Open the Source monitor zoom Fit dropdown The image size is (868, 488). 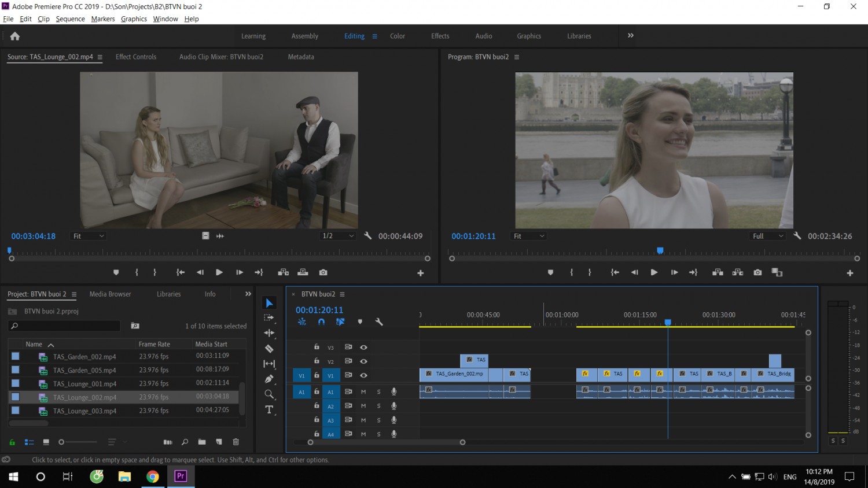89,236
